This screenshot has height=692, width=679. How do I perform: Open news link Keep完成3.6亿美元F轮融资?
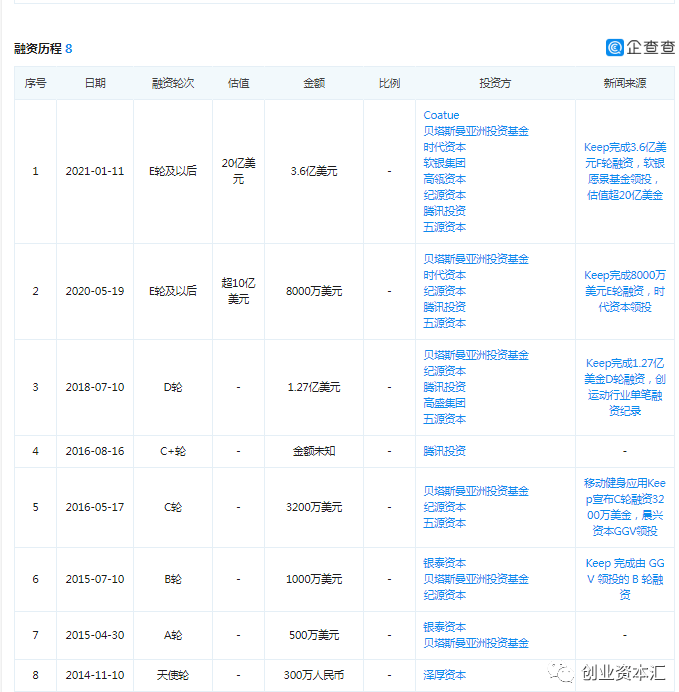pos(625,171)
